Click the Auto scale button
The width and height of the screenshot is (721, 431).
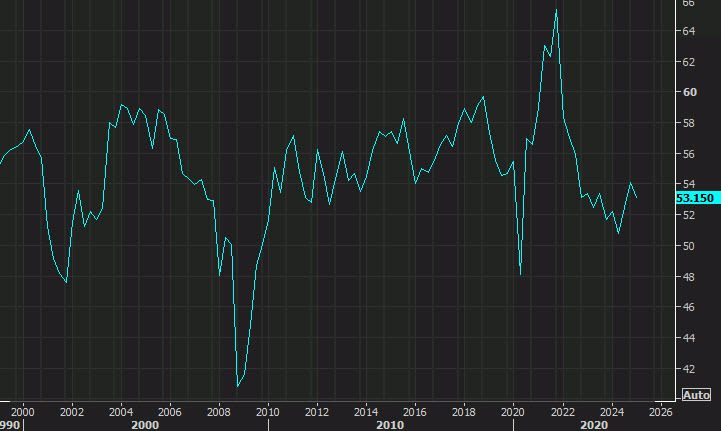click(x=696, y=394)
